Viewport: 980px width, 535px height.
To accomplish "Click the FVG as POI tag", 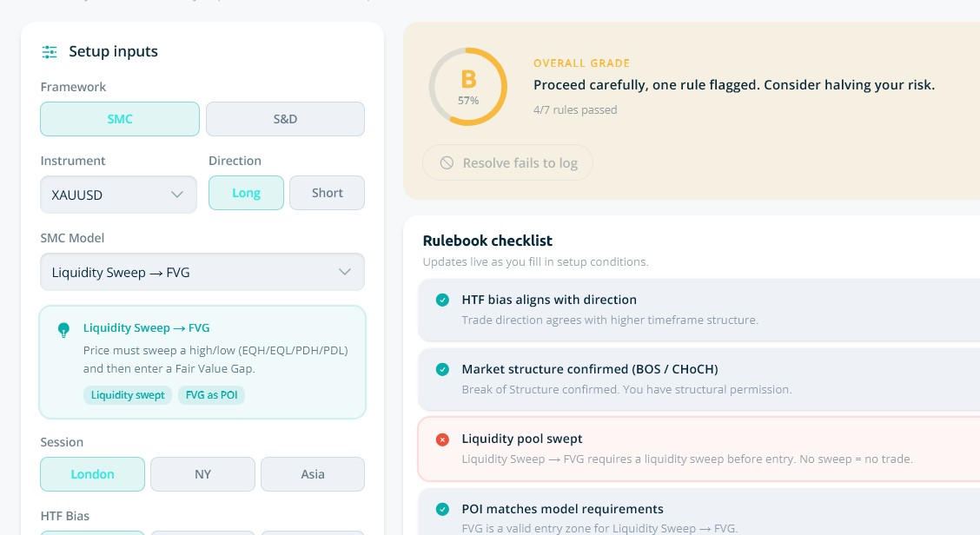I will point(211,395).
